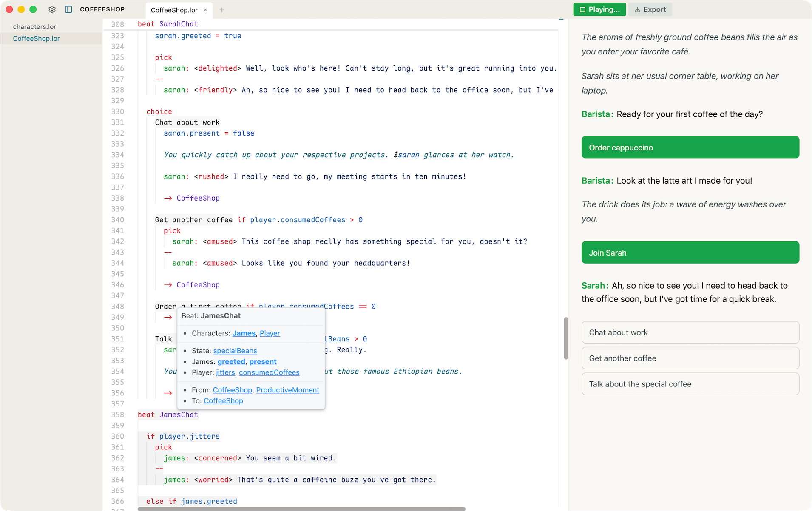Add a new tab with plus icon
812x511 pixels.
click(x=222, y=10)
